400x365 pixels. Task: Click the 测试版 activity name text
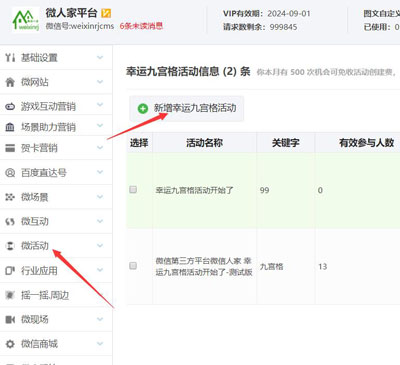point(204,266)
